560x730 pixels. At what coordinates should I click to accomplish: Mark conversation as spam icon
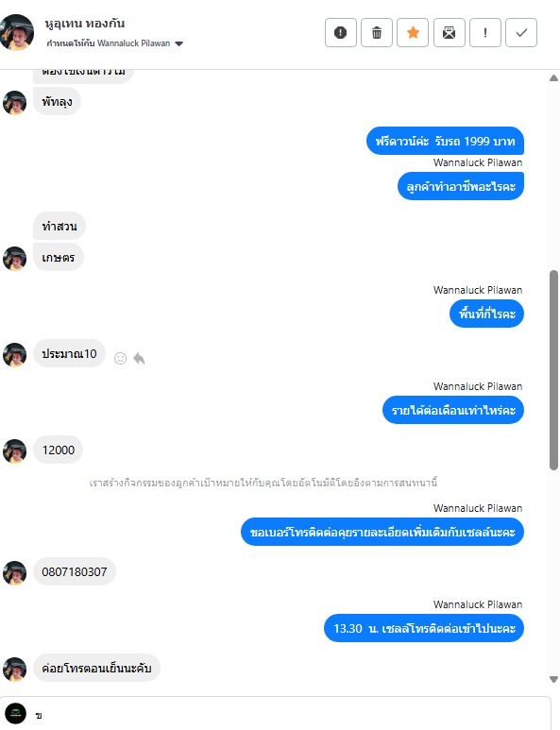341,33
